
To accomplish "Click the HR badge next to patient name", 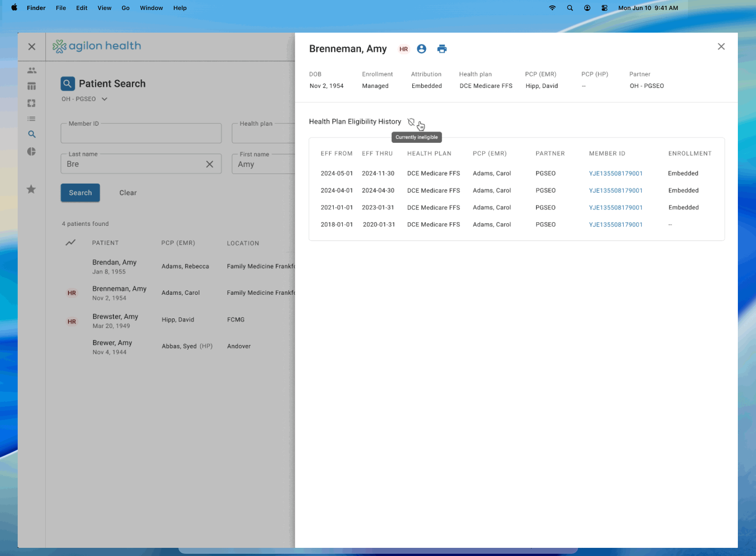I will [x=404, y=49].
